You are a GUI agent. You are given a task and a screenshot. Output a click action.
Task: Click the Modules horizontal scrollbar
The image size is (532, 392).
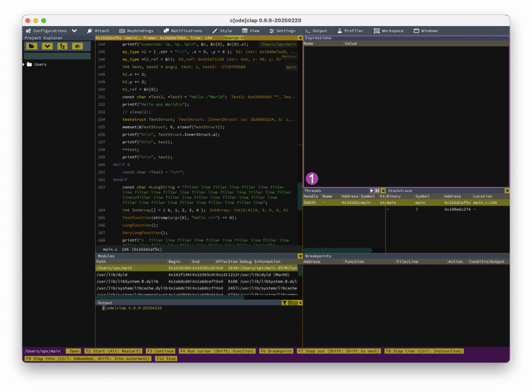[x=170, y=298]
